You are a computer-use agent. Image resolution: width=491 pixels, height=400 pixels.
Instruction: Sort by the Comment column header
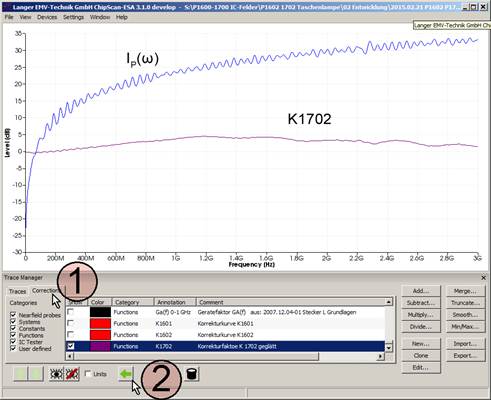click(291, 302)
